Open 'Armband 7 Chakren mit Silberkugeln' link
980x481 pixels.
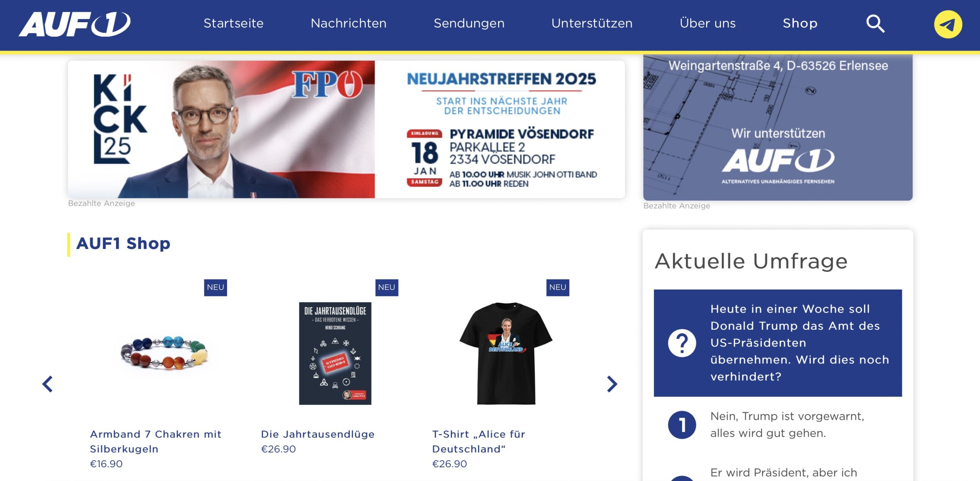(x=156, y=442)
